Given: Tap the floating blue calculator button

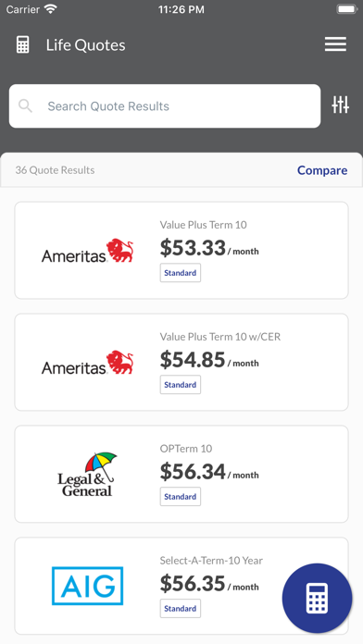Looking at the screenshot, I should (x=317, y=598).
